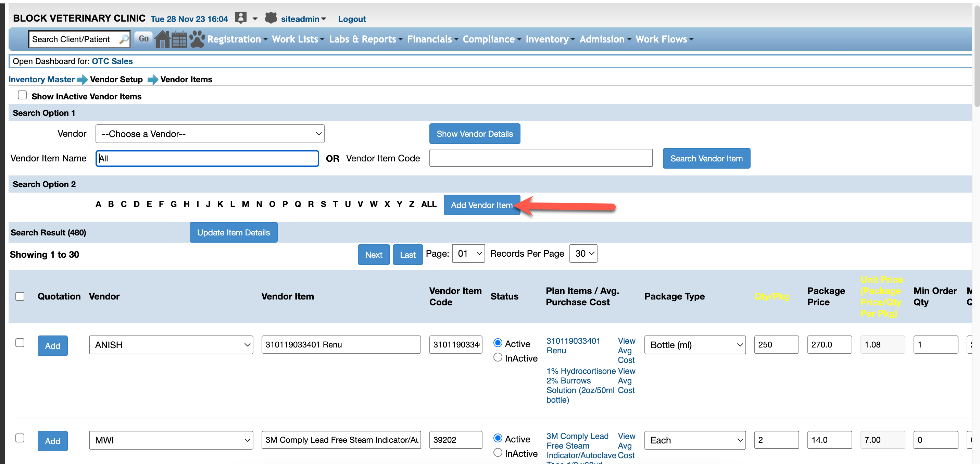This screenshot has height=464, width=980.
Task: Click the Vendor Item Code search field
Action: click(541, 158)
